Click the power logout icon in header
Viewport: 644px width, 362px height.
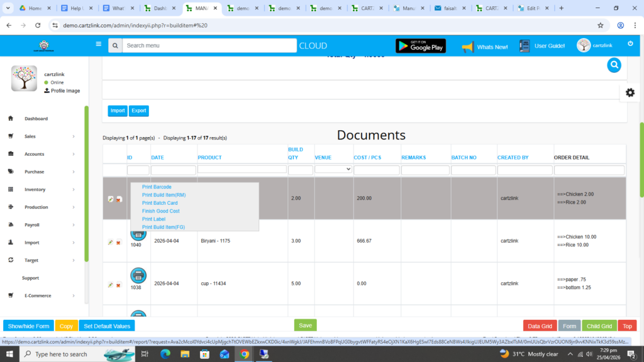pyautogui.click(x=630, y=43)
